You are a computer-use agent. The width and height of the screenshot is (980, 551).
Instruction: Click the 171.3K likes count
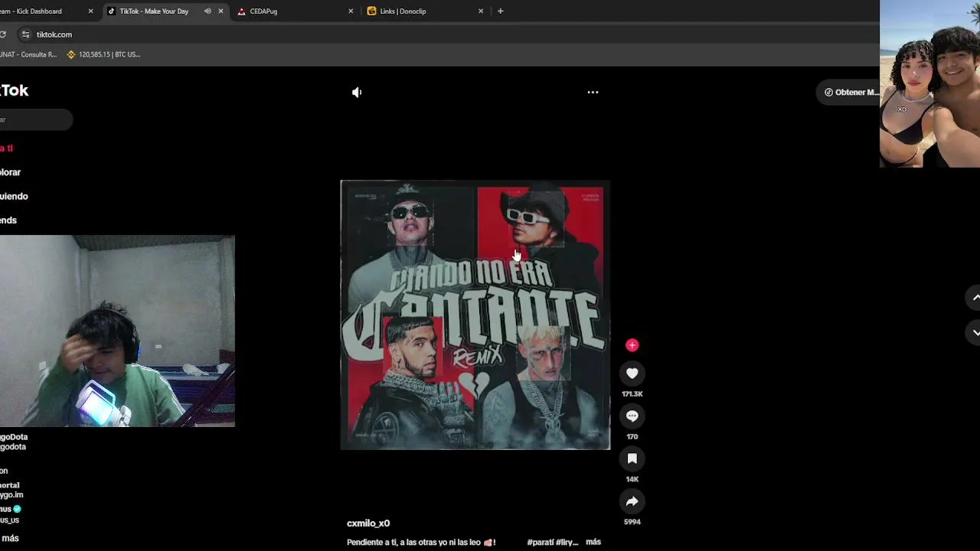point(632,394)
